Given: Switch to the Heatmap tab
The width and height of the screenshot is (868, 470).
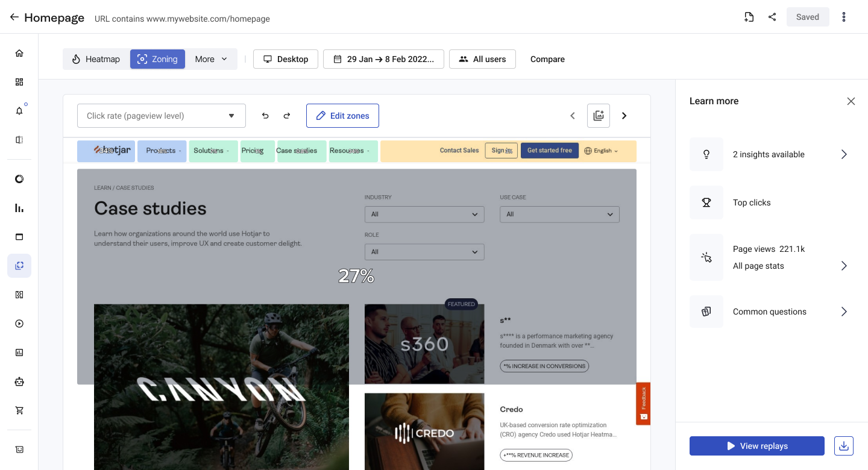Looking at the screenshot, I should click(96, 59).
